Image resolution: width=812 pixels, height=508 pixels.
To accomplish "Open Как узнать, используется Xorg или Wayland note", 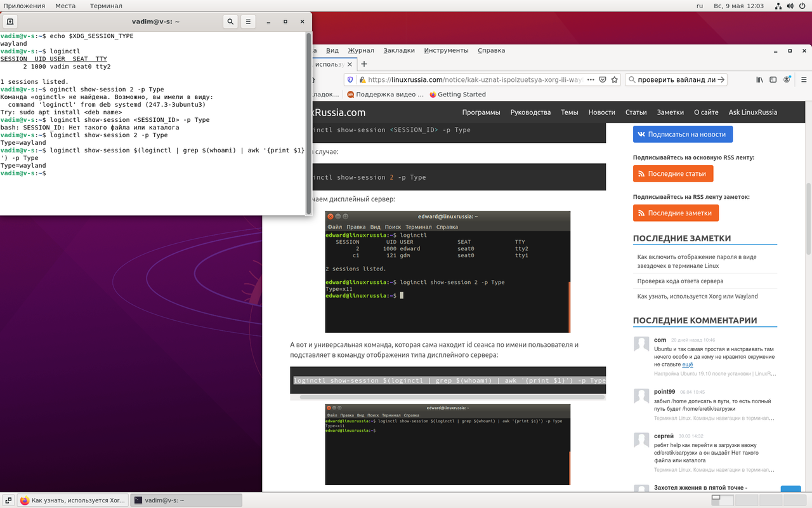I will pyautogui.click(x=697, y=296).
